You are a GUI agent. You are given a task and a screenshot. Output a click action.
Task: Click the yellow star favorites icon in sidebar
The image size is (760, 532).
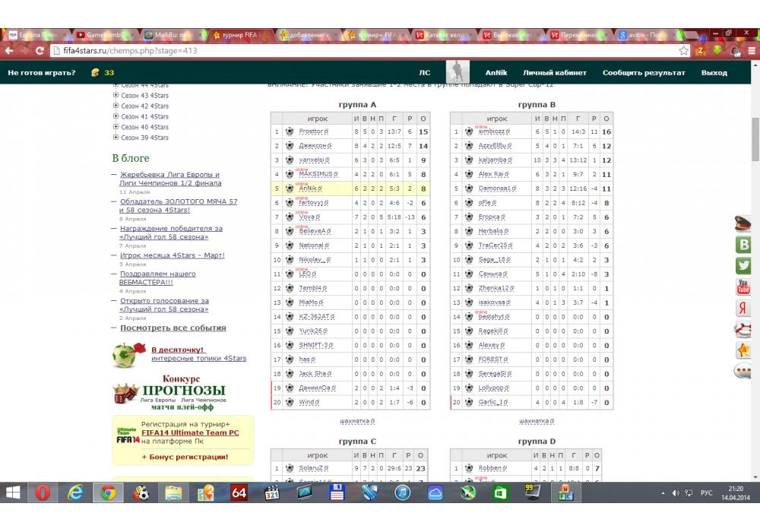click(743, 350)
